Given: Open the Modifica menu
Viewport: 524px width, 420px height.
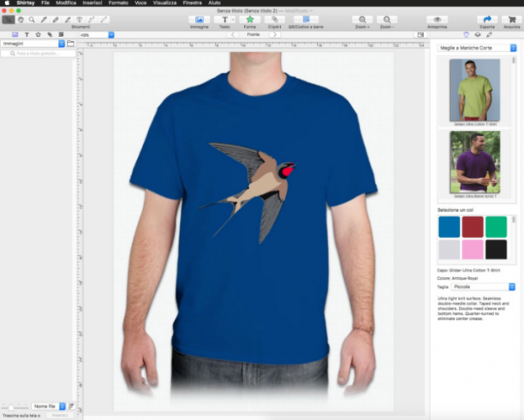Looking at the screenshot, I should coord(66,3).
